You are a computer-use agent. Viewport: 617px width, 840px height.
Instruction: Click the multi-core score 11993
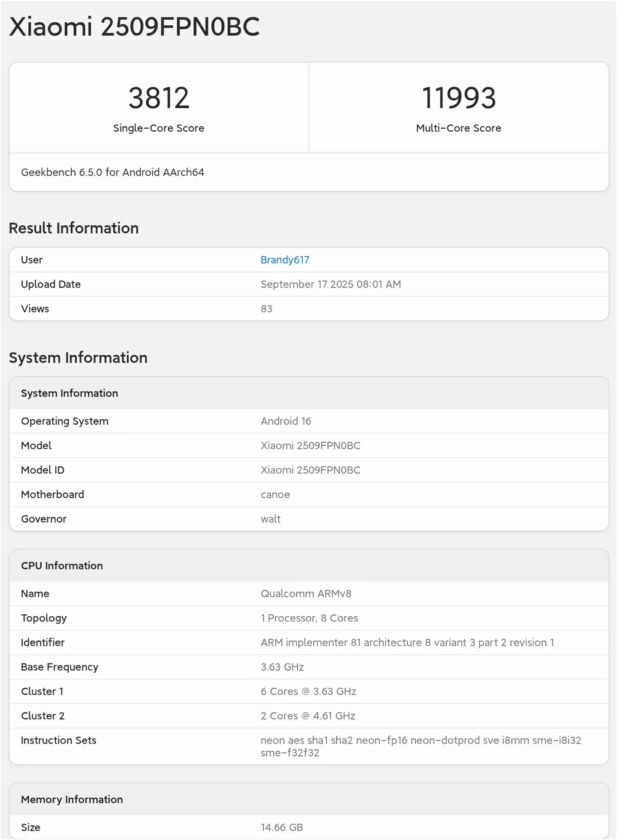point(458,98)
